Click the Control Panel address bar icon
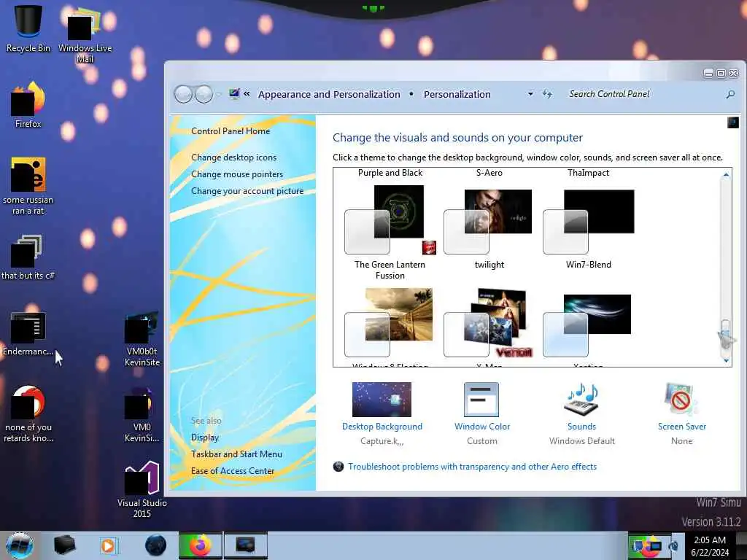747x560 pixels. (x=234, y=94)
